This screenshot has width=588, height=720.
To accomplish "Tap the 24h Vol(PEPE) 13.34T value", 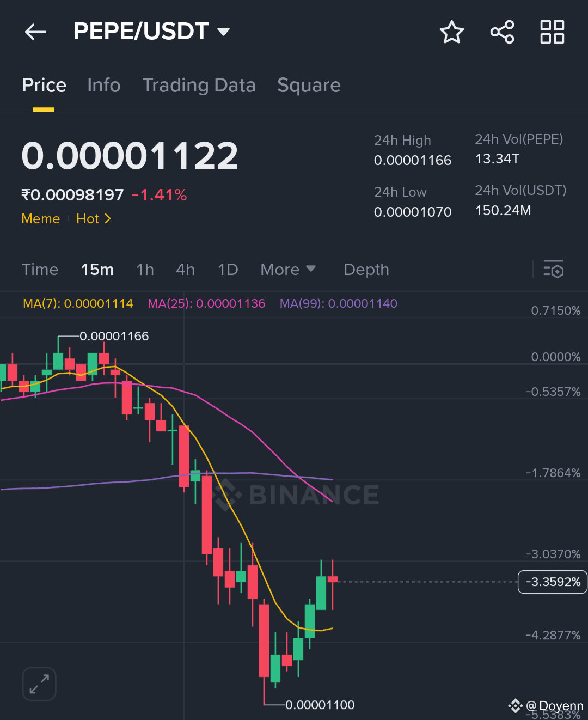I will click(x=497, y=158).
